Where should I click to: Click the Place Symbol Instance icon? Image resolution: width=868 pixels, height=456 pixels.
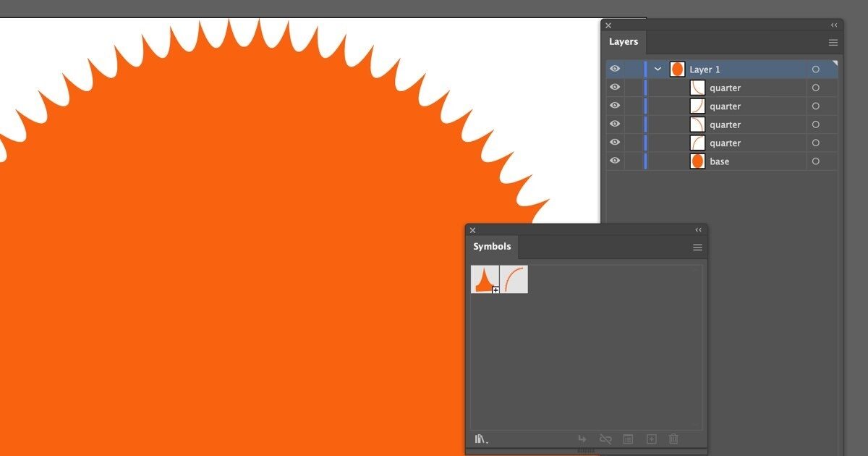(x=582, y=439)
